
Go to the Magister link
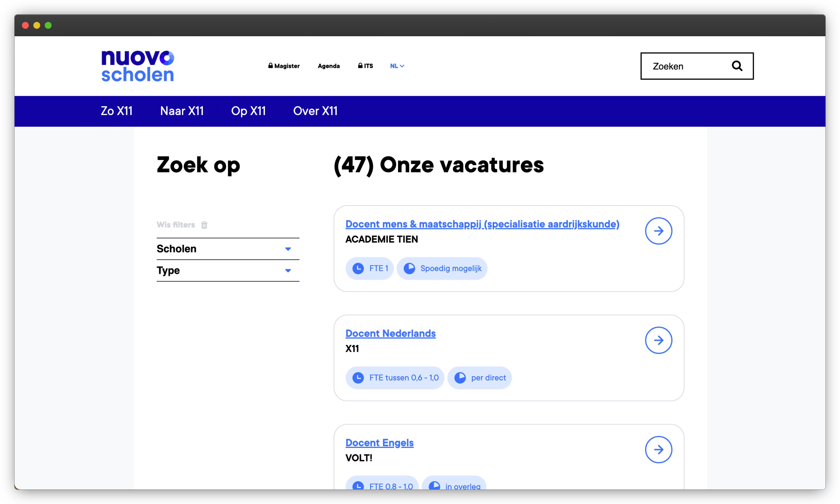tap(284, 66)
